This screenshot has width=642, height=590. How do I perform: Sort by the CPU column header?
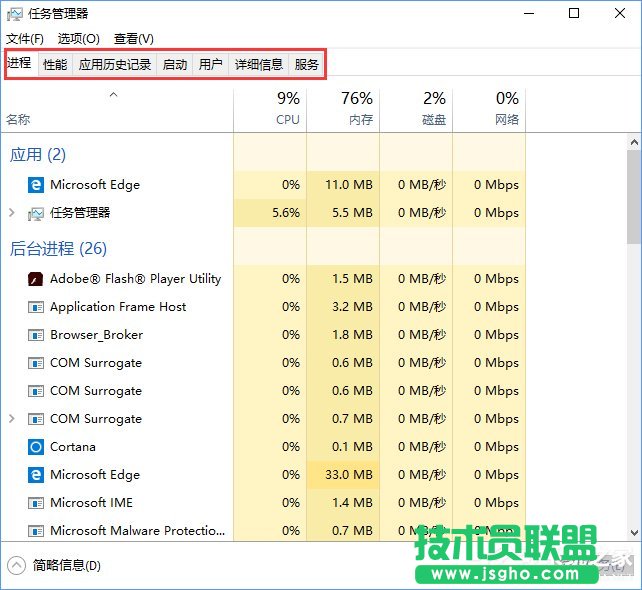270,110
